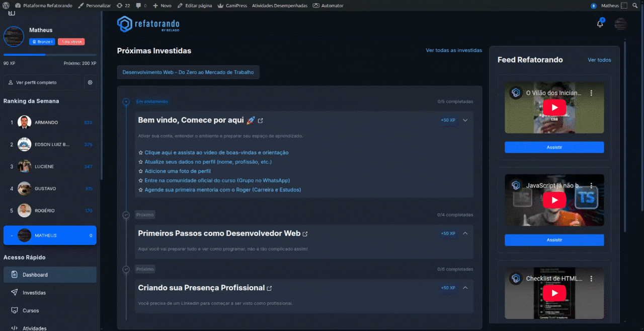The image size is (644, 331).
Task: Open profile settings gear icon
Action: click(90, 83)
